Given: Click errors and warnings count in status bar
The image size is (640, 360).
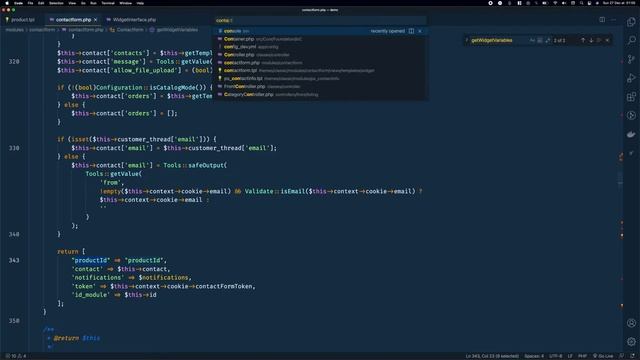Looking at the screenshot, I should click(x=16, y=356).
